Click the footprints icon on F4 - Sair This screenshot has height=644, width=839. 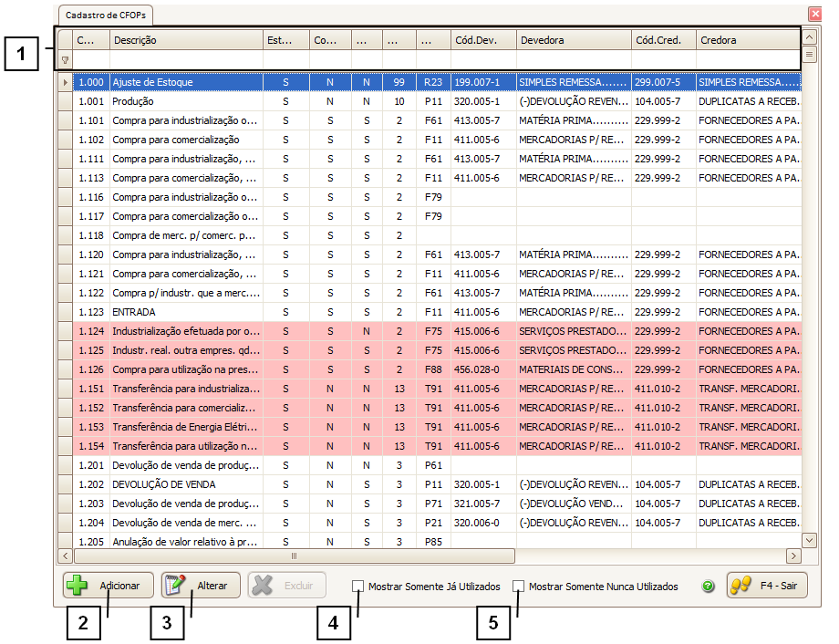click(x=741, y=586)
